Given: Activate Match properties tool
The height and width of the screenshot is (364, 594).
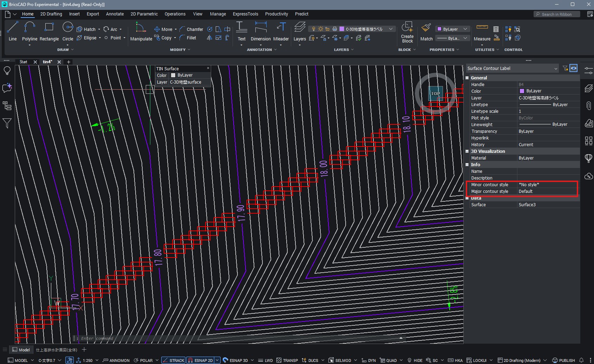Looking at the screenshot, I should [426, 32].
